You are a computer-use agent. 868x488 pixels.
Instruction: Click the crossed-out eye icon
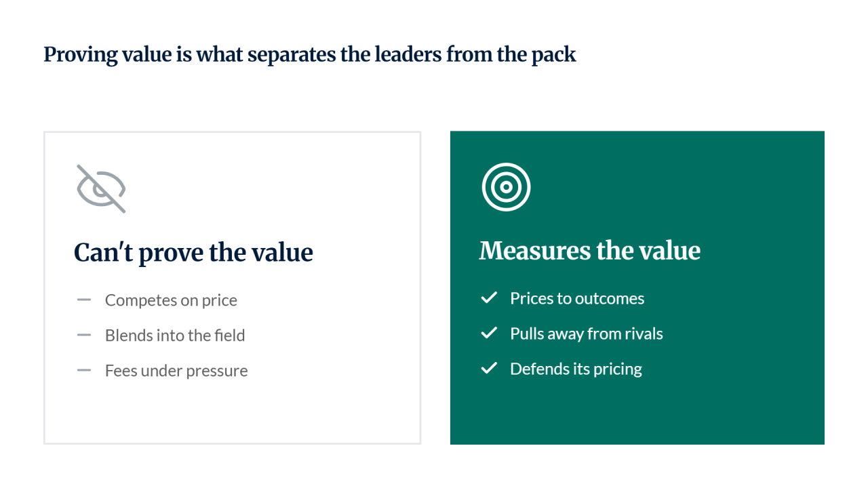[x=101, y=188]
